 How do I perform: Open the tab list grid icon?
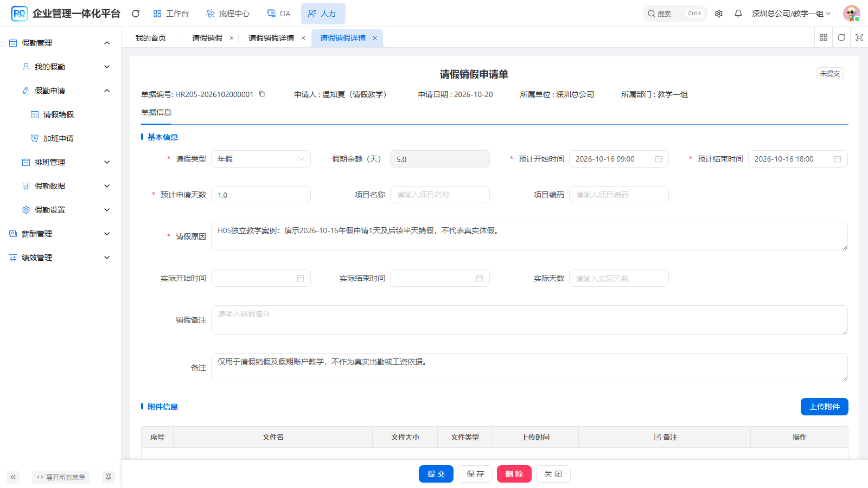click(x=824, y=37)
